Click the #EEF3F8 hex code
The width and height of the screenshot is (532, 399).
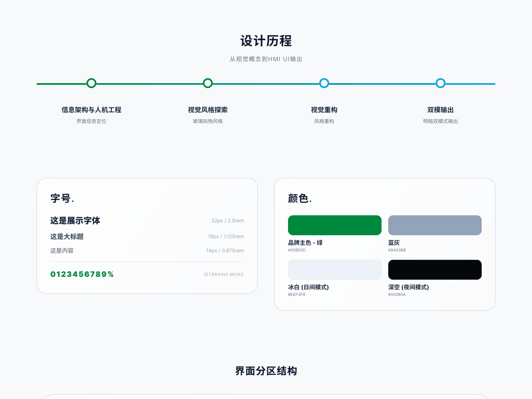click(297, 295)
